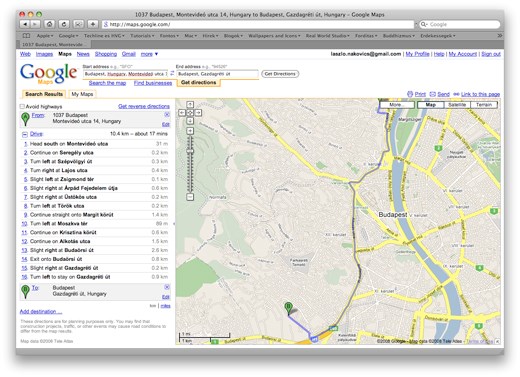The width and height of the screenshot is (520, 377).
Task: Zoom in with the plus button
Action: pos(190,131)
